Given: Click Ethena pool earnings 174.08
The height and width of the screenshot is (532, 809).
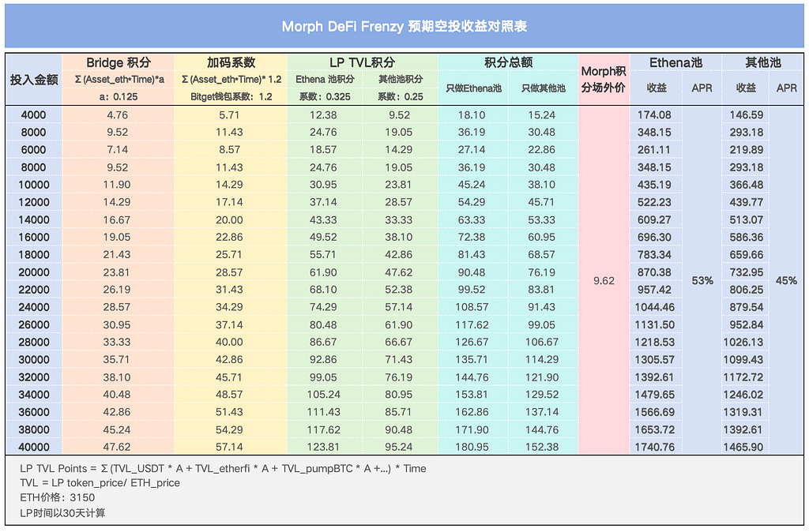Looking at the screenshot, I should coord(654,115).
